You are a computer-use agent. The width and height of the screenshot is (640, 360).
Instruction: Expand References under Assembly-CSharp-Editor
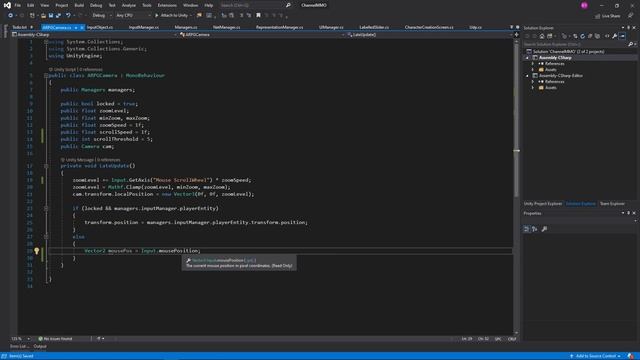click(x=533, y=82)
